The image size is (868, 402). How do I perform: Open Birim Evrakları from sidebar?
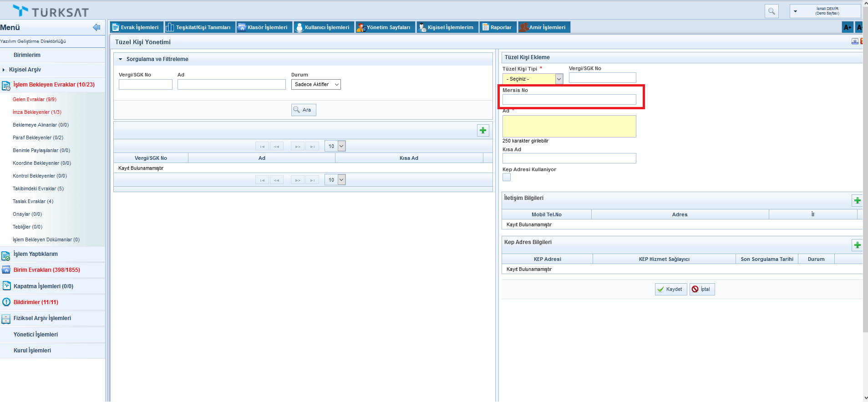pos(46,270)
